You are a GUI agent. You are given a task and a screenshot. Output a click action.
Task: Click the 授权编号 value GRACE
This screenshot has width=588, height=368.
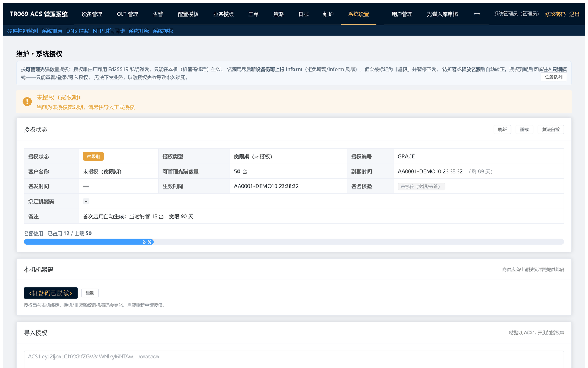point(406,156)
